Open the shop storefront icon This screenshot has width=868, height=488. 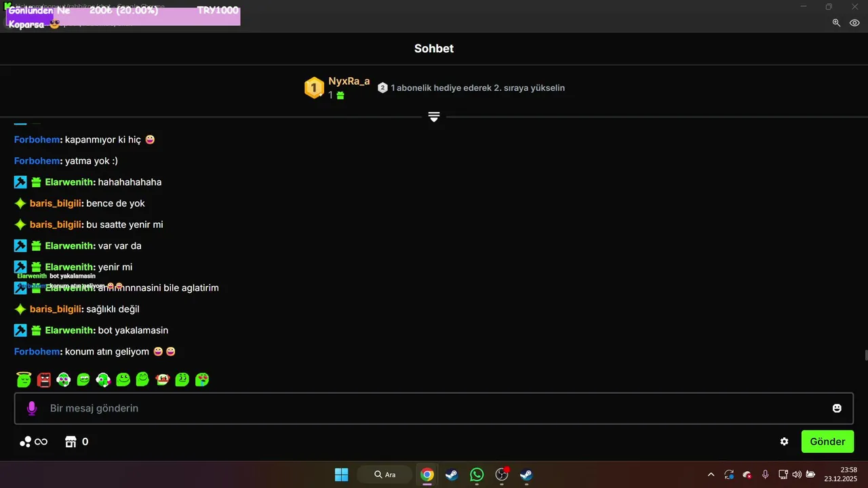point(71,442)
